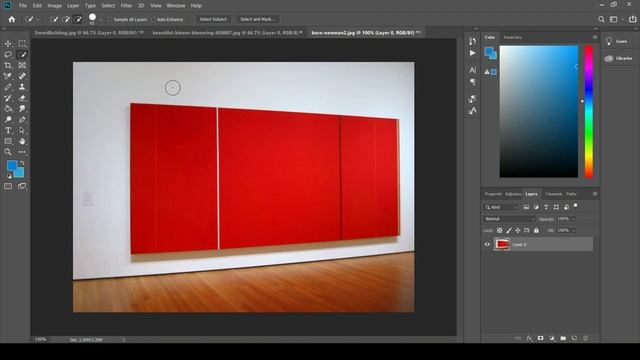The width and height of the screenshot is (640, 360).
Task: Select the Crop tool
Action: (x=8, y=65)
